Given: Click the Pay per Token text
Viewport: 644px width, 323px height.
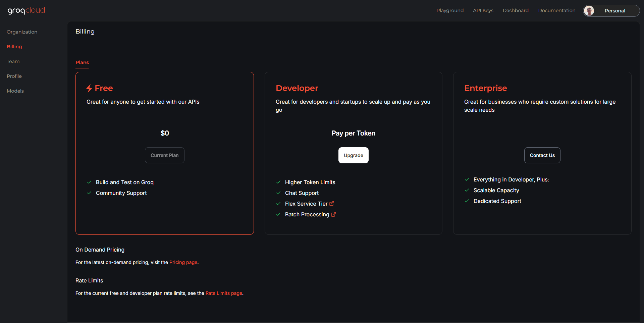Looking at the screenshot, I should tap(354, 133).
